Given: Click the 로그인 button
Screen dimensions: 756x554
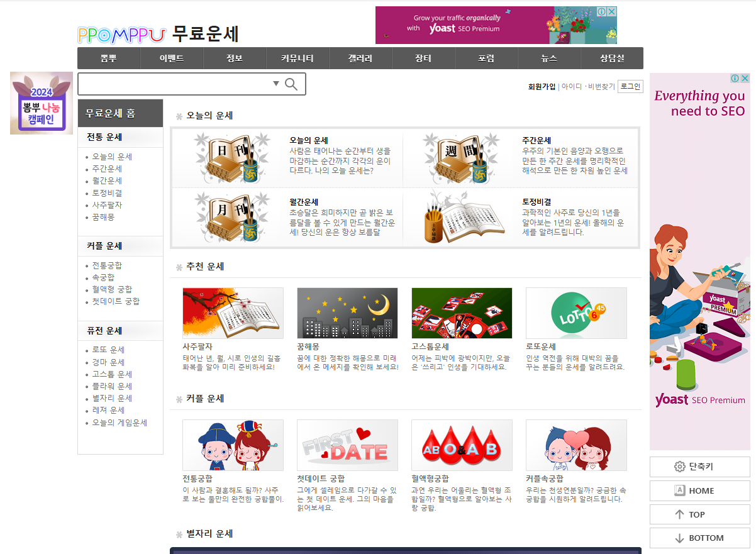Looking at the screenshot, I should 631,86.
